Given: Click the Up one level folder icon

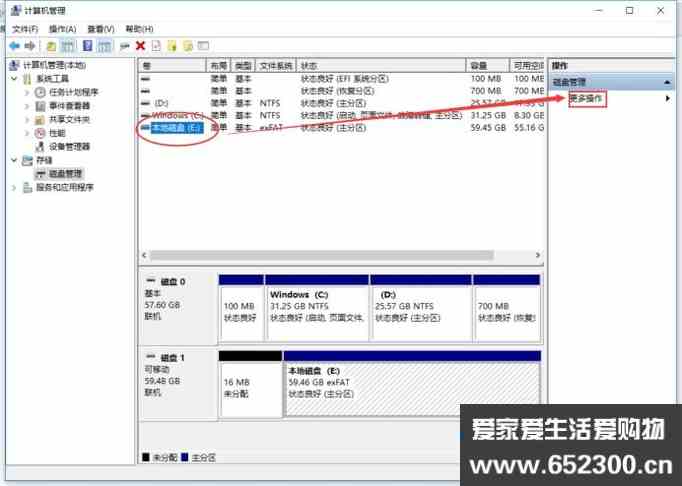Looking at the screenshot, I should click(x=51, y=46).
